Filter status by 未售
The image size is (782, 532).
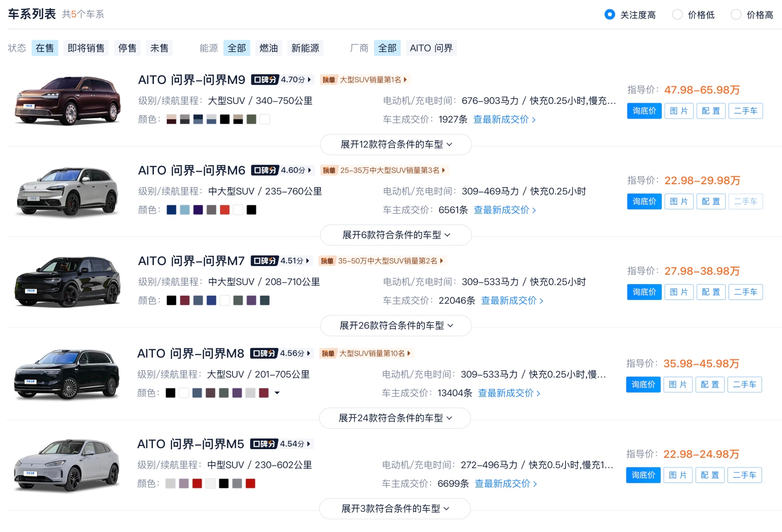(159, 48)
